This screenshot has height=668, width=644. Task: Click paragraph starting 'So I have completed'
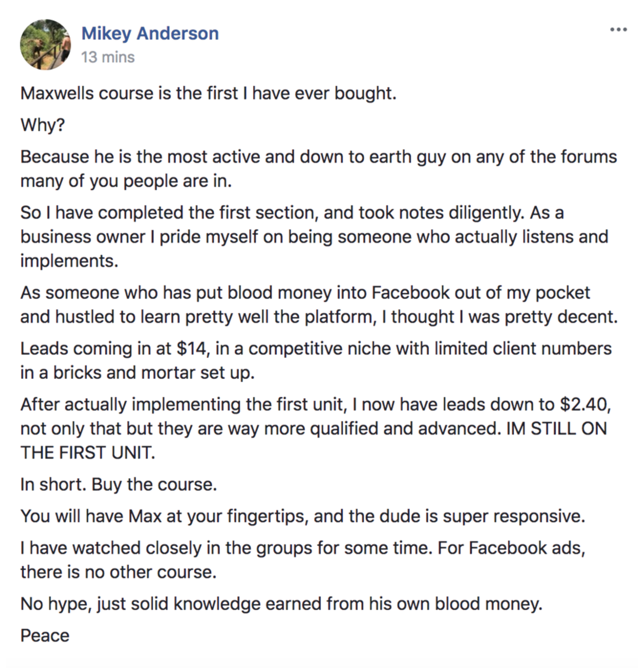click(314, 237)
